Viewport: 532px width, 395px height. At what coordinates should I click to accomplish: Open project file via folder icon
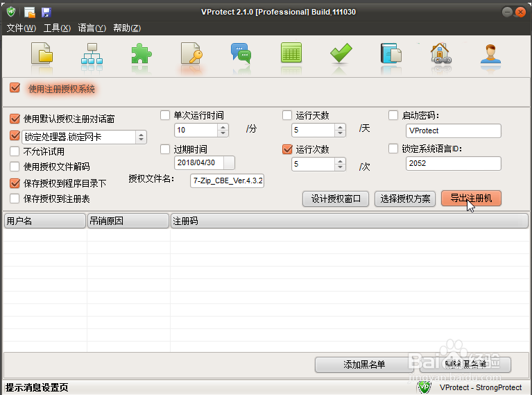click(30, 12)
